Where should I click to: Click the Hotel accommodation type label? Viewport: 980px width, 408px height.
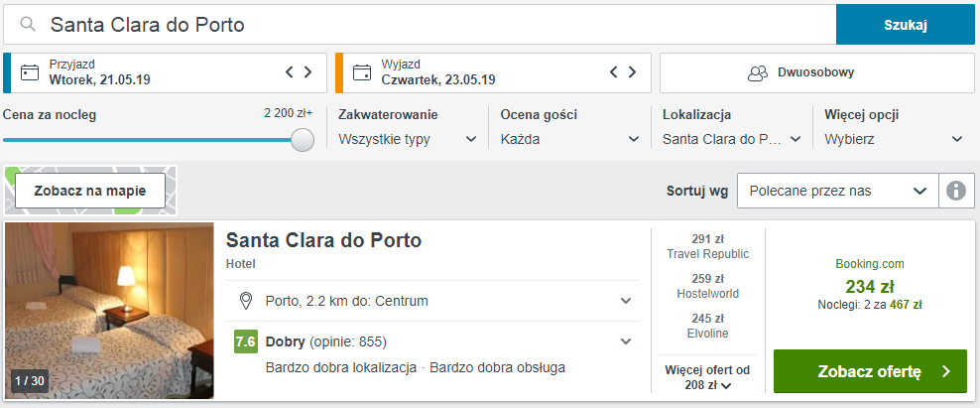click(x=241, y=264)
